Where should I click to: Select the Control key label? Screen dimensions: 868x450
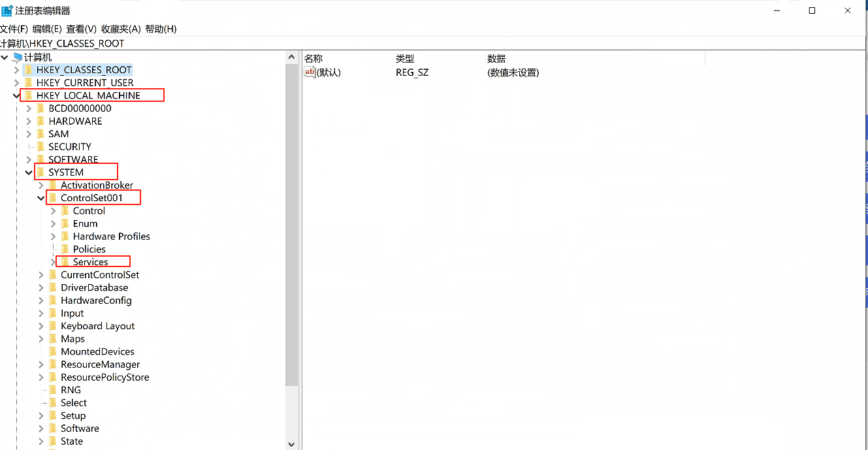pos(89,211)
